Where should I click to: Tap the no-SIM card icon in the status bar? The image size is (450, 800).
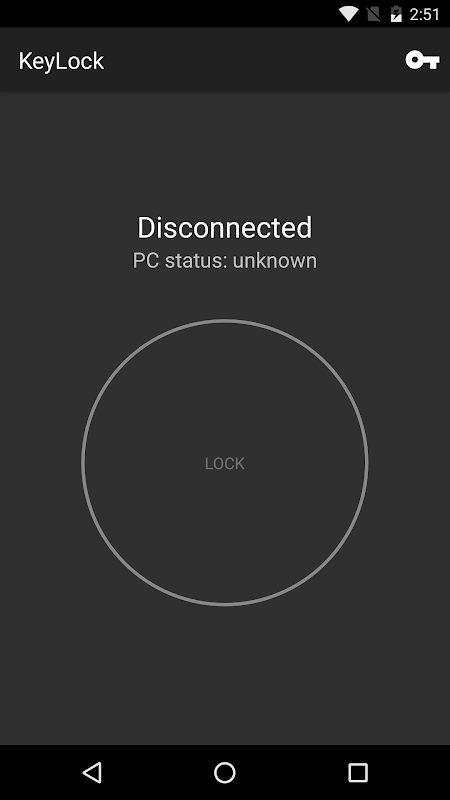point(373,14)
